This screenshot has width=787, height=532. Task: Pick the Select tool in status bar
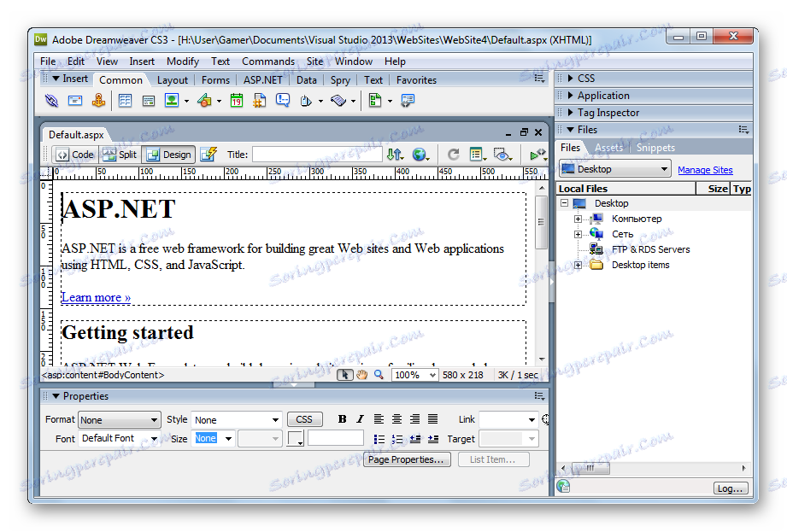coord(345,375)
